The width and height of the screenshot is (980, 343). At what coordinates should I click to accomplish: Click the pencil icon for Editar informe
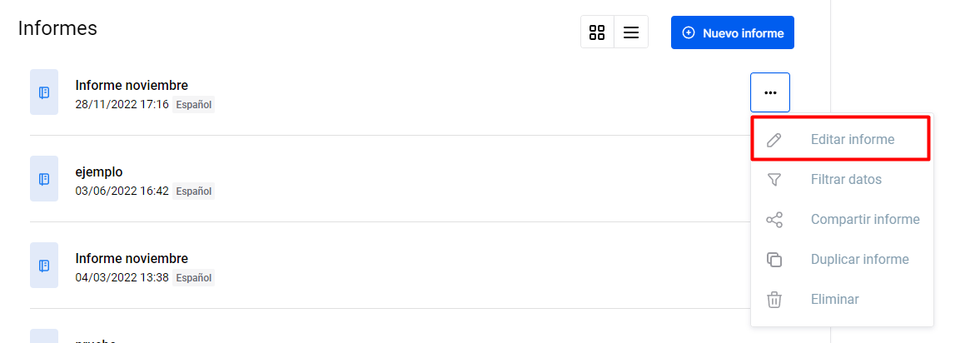(x=774, y=140)
